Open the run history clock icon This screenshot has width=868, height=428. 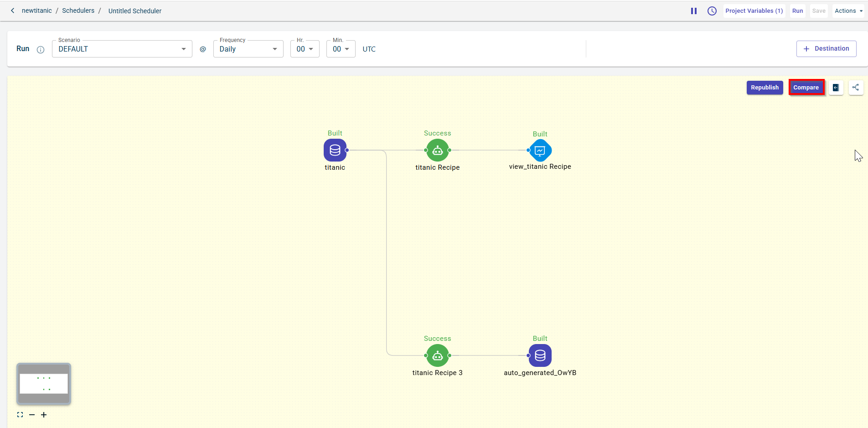click(x=712, y=11)
